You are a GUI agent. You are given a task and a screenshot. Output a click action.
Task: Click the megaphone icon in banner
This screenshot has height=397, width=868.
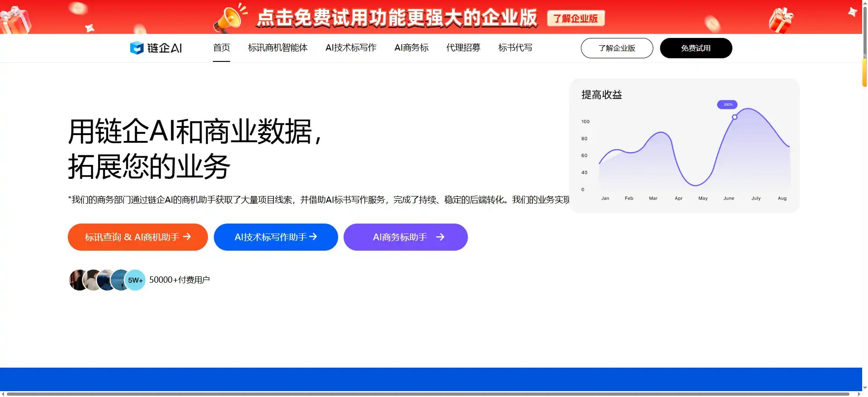[x=230, y=19]
